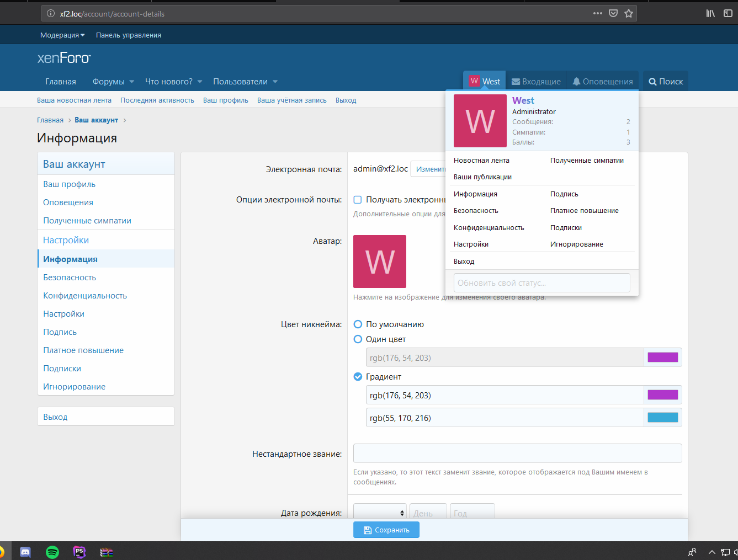Click the Обновить свой статус input field
This screenshot has width=738, height=560.
pos(541,283)
